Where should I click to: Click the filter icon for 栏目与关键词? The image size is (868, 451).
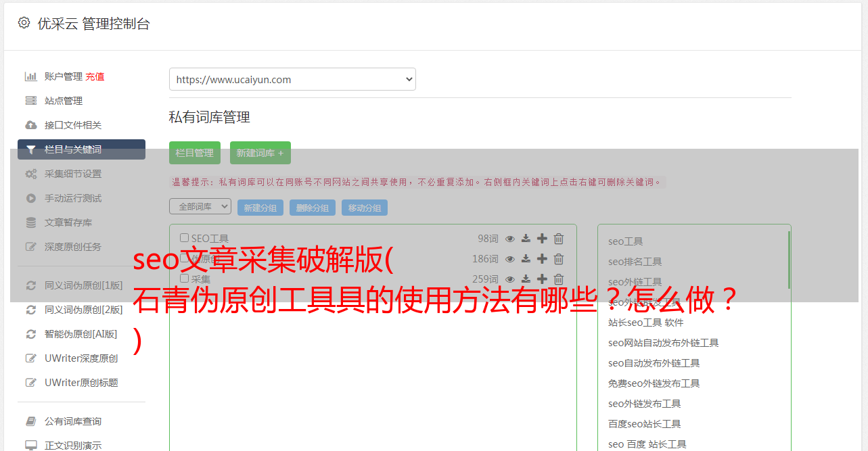(30, 149)
